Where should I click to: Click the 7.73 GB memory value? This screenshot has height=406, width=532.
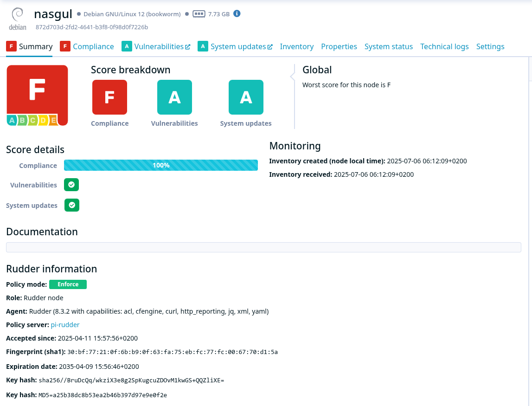click(219, 14)
